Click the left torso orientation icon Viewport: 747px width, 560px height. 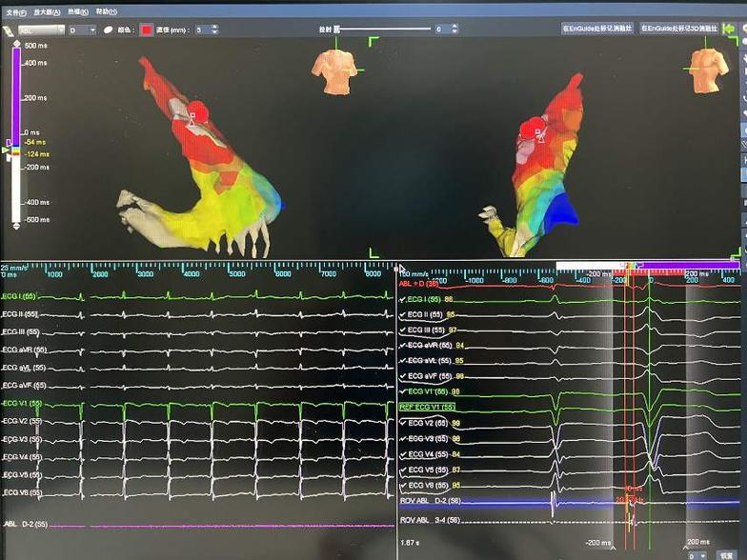(334, 71)
